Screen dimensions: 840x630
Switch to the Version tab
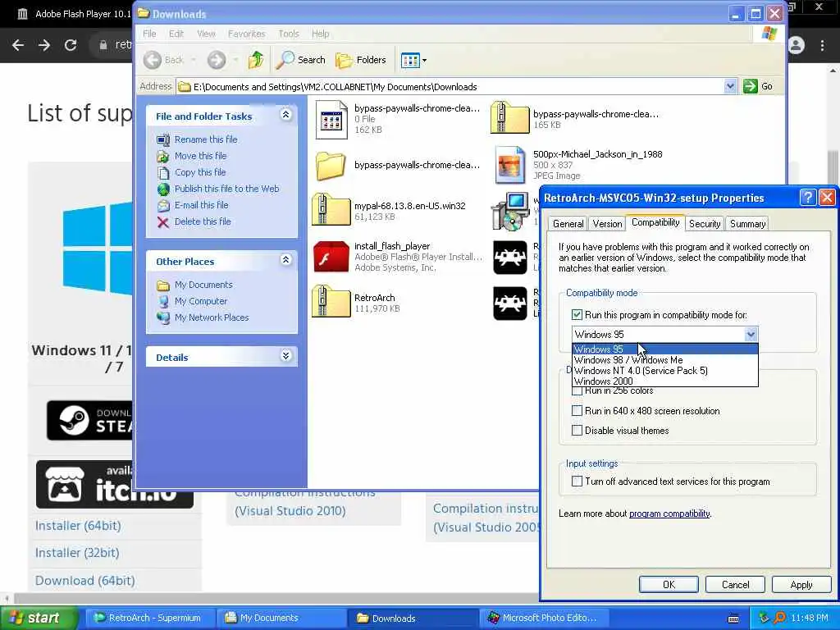click(x=607, y=224)
